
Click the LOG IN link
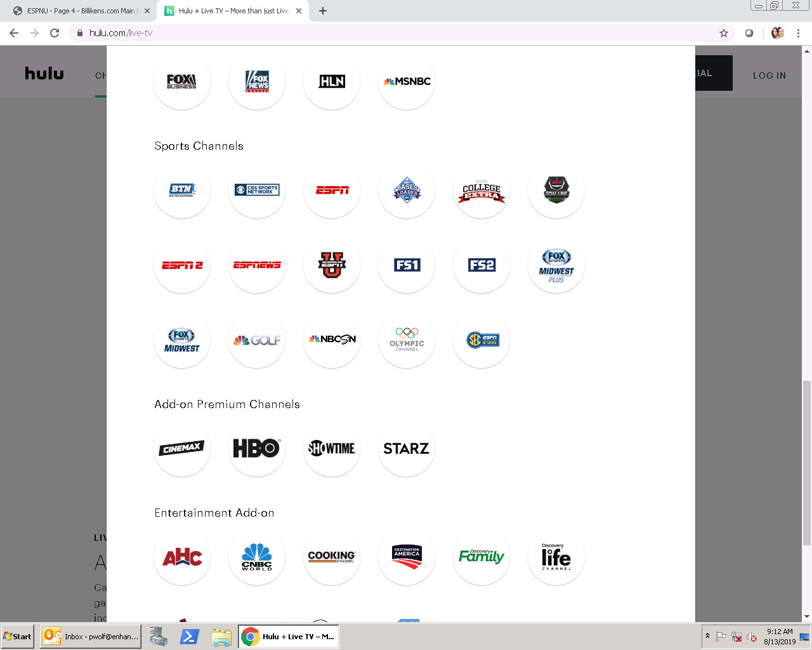pos(769,76)
